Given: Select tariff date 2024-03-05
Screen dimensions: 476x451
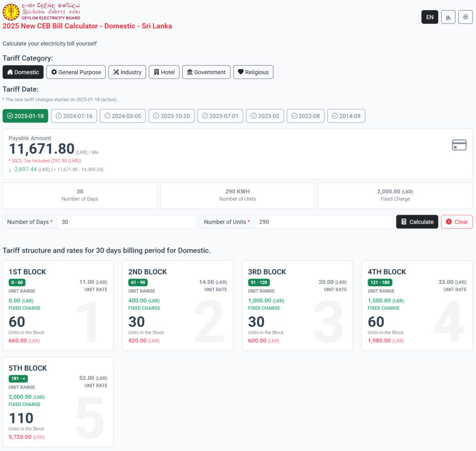Looking at the screenshot, I should pyautogui.click(x=123, y=116).
